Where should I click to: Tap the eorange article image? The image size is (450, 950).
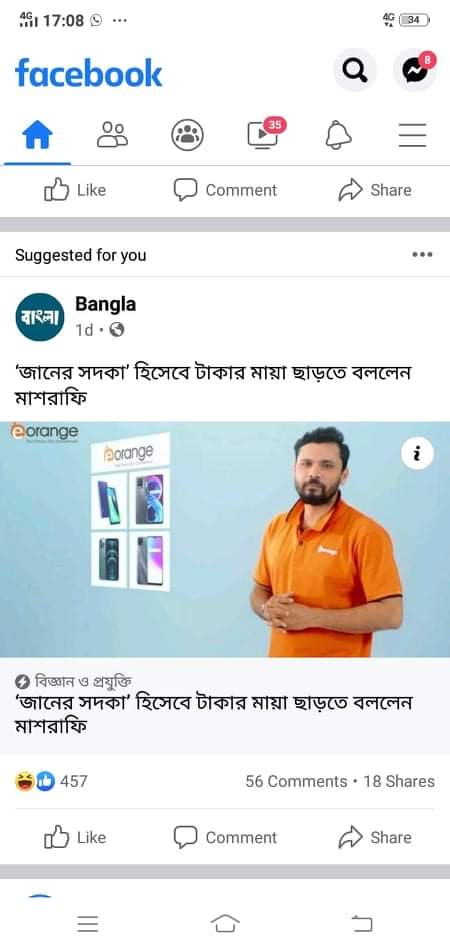pyautogui.click(x=225, y=539)
